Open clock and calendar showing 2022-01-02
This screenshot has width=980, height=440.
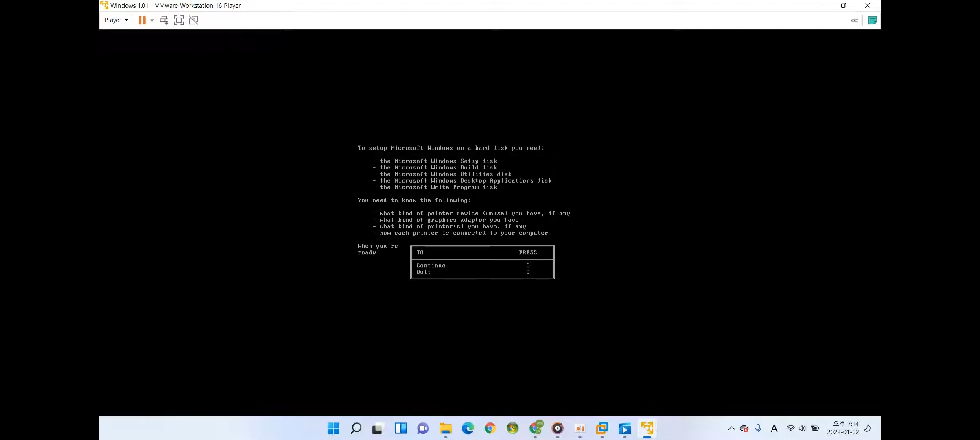(843, 428)
